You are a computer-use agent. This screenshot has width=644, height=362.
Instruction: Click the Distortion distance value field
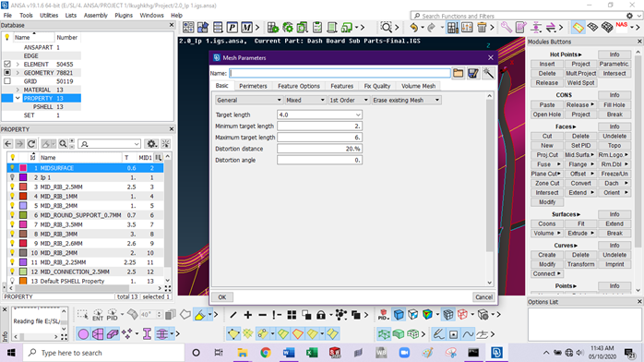[x=319, y=149]
